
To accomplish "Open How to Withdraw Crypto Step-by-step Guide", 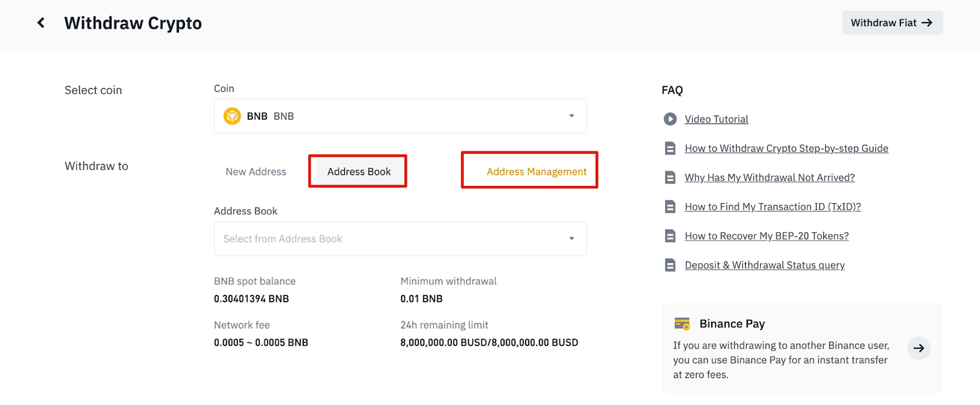I will click(786, 149).
